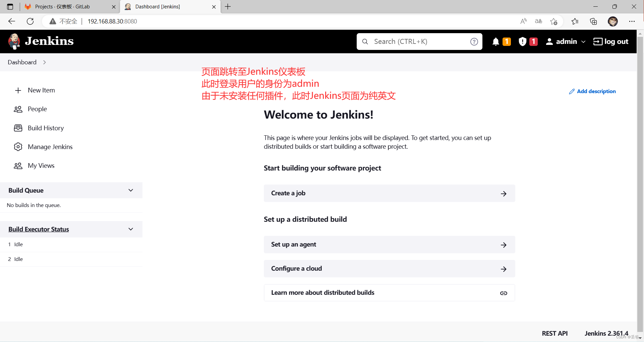Open the Build History menu entry
644x342 pixels.
tap(46, 128)
